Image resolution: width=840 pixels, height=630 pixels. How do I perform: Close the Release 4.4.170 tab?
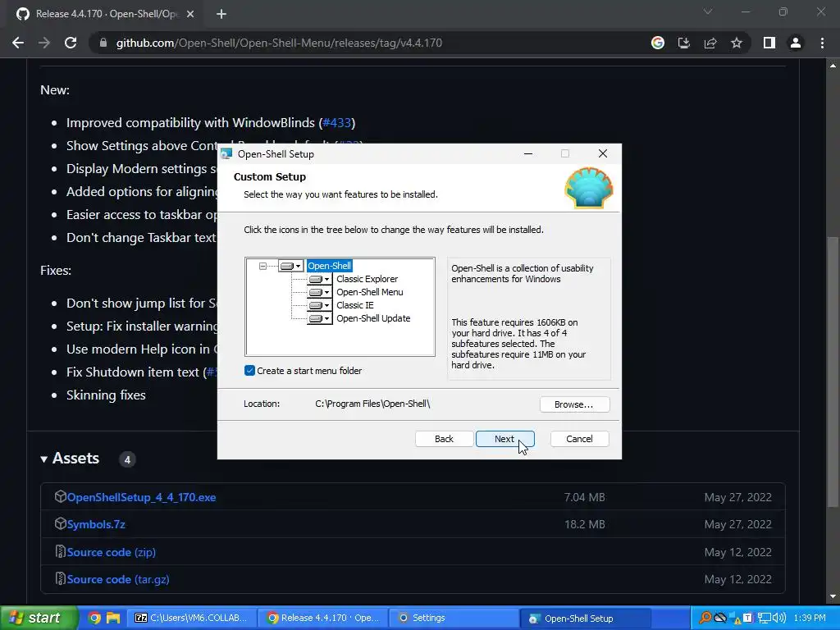(x=190, y=14)
